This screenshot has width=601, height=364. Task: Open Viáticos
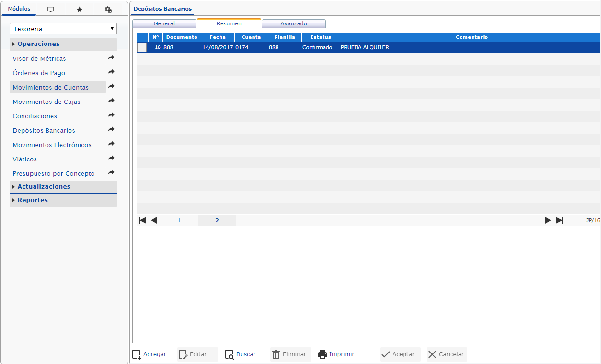point(25,159)
